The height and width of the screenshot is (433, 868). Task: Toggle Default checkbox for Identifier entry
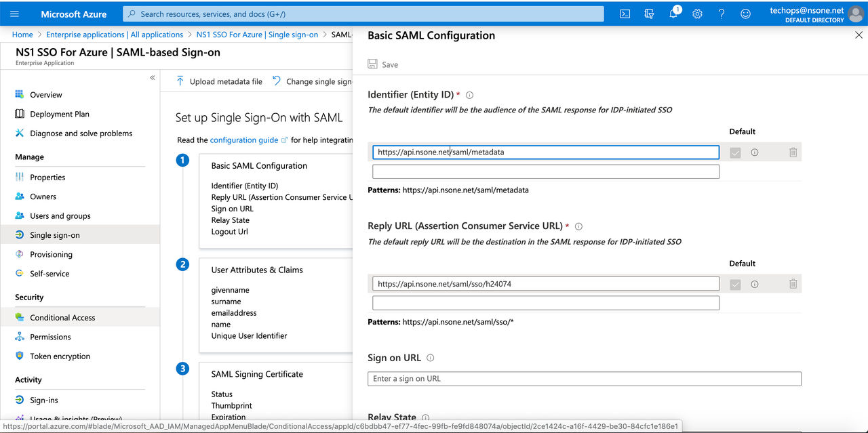pyautogui.click(x=735, y=152)
